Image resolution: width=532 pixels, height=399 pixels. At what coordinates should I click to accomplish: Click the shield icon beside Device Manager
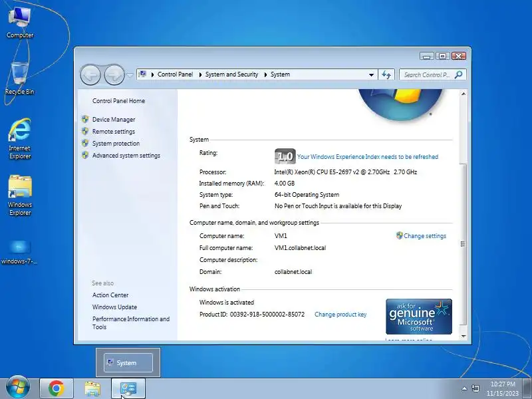[85, 119]
